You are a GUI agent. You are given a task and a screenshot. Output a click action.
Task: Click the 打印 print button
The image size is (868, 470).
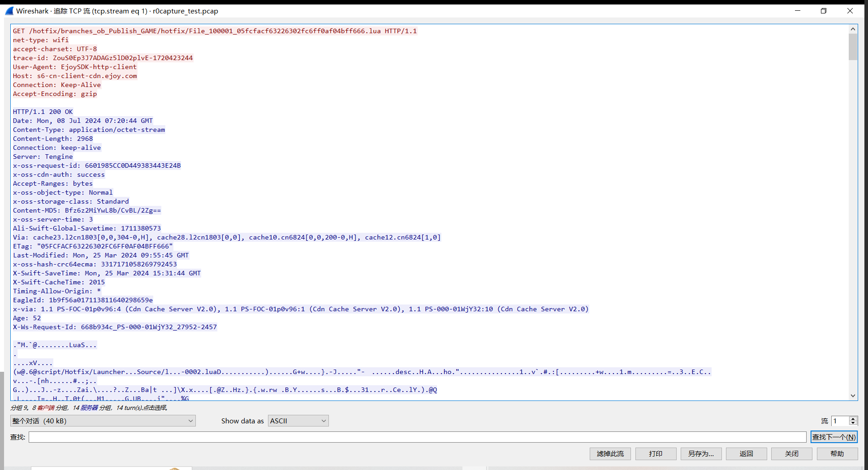(656, 454)
